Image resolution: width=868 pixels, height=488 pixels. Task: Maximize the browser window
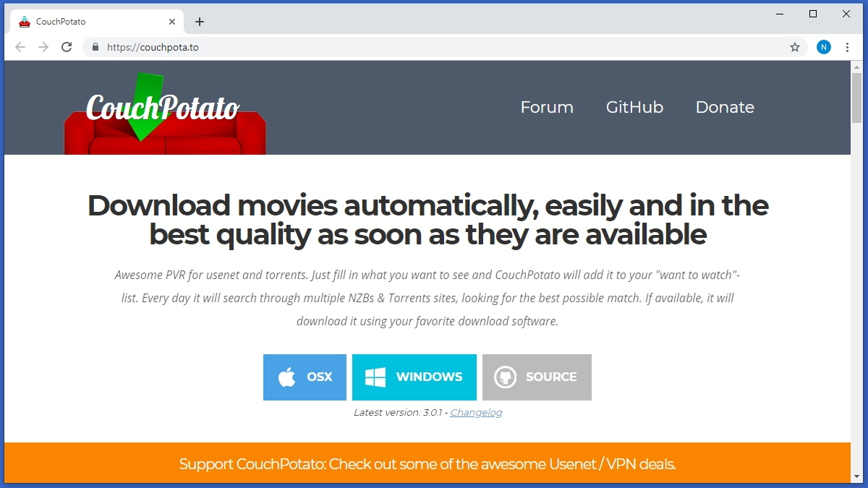tap(813, 14)
